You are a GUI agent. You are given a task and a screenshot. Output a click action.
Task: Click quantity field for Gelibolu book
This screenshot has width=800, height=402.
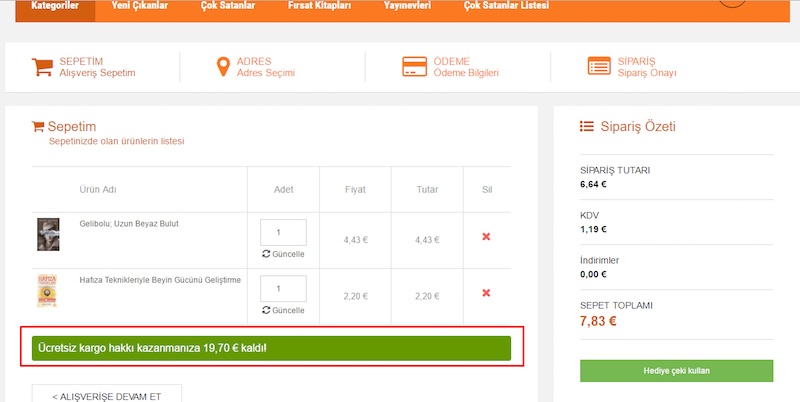pyautogui.click(x=283, y=232)
